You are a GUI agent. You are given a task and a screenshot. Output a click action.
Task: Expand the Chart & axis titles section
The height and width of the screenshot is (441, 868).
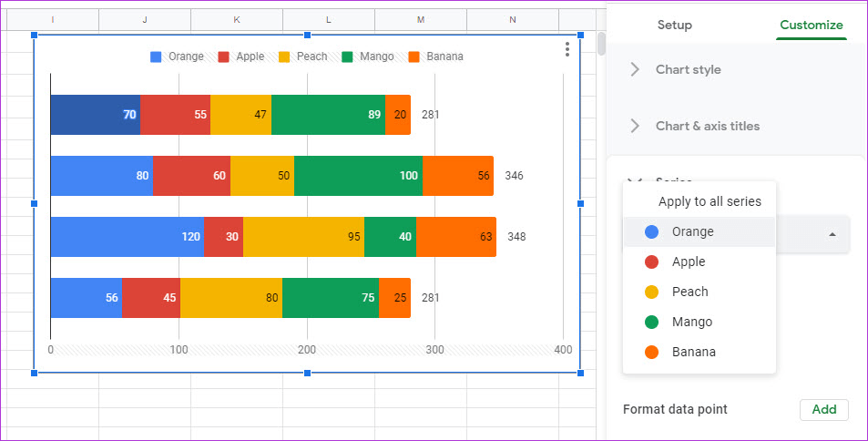[x=707, y=126]
